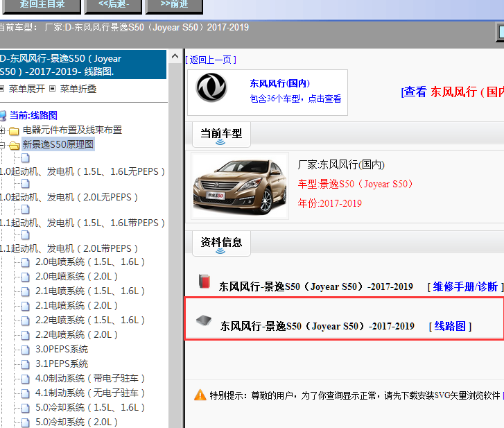
Task: Select the 电器元件布置及线束布置 folder
Action: tap(72, 130)
